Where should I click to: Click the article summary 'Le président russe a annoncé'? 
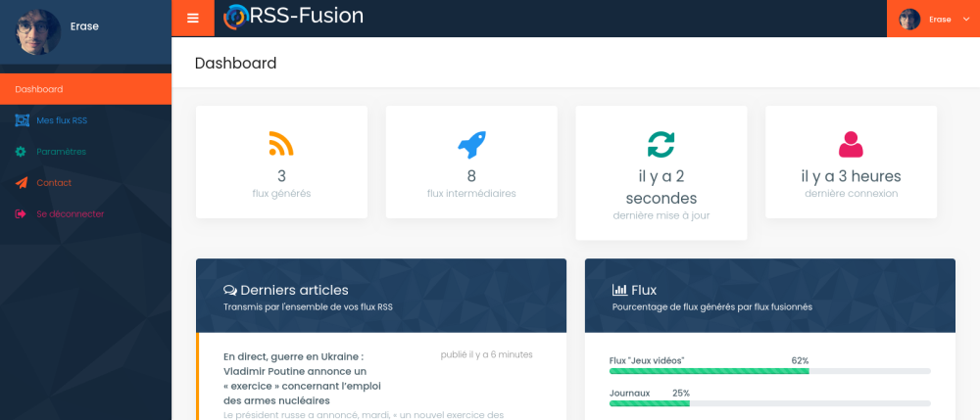coord(364,415)
